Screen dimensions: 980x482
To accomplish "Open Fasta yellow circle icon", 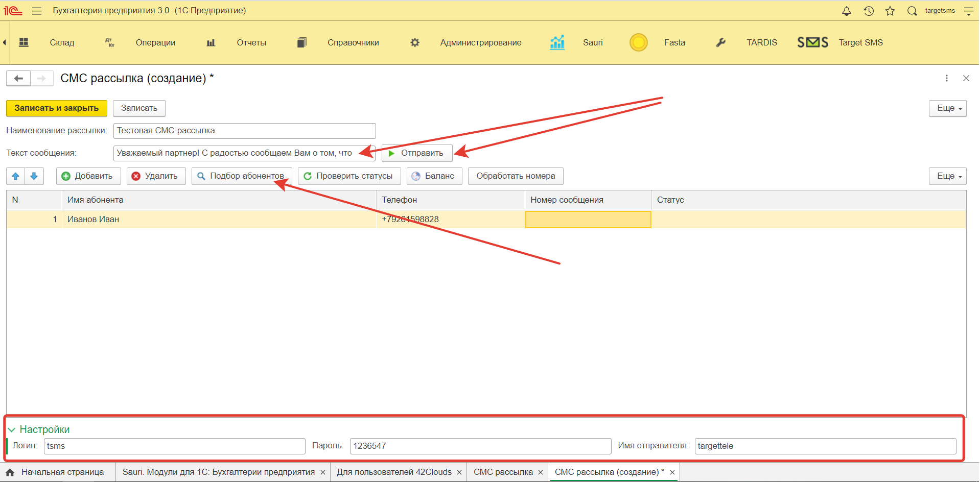I will pyautogui.click(x=639, y=42).
